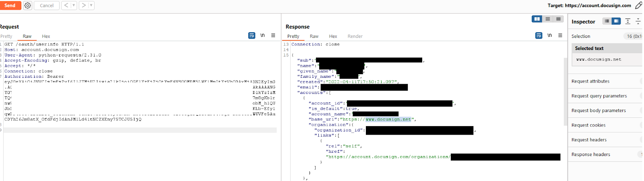Switch Response view to Hex tab
The image size is (644, 181).
[333, 36]
